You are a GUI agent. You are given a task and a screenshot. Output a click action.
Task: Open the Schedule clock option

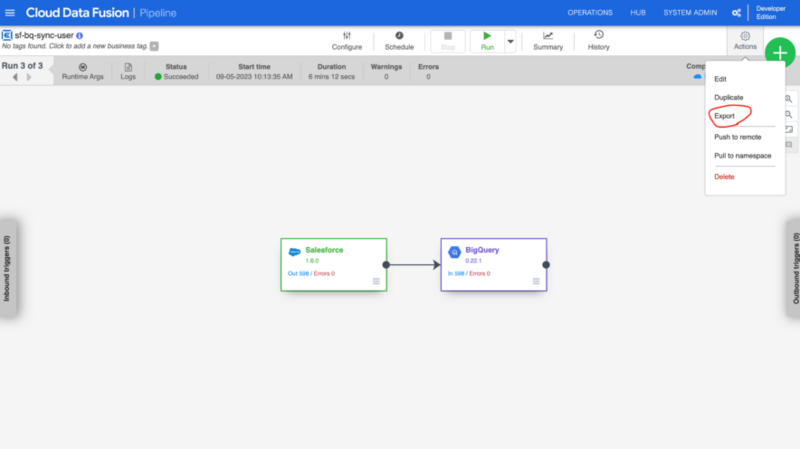(x=399, y=41)
